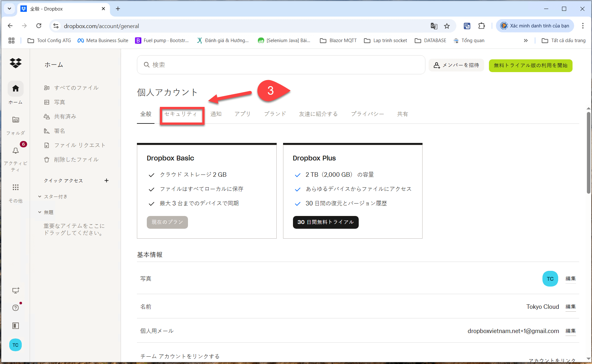Click the browser address bar URL
The image size is (592, 364).
[x=101, y=26]
